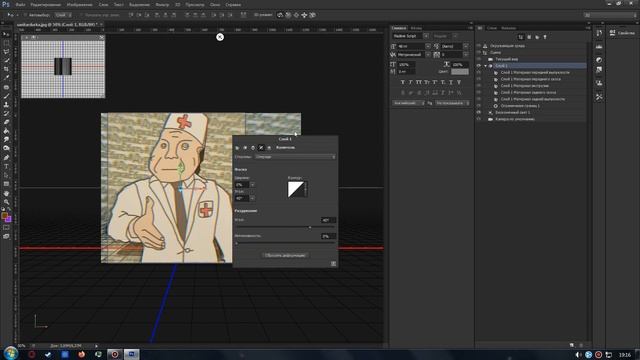Open the Windows Start button
The height and width of the screenshot is (360, 640).
[11, 353]
